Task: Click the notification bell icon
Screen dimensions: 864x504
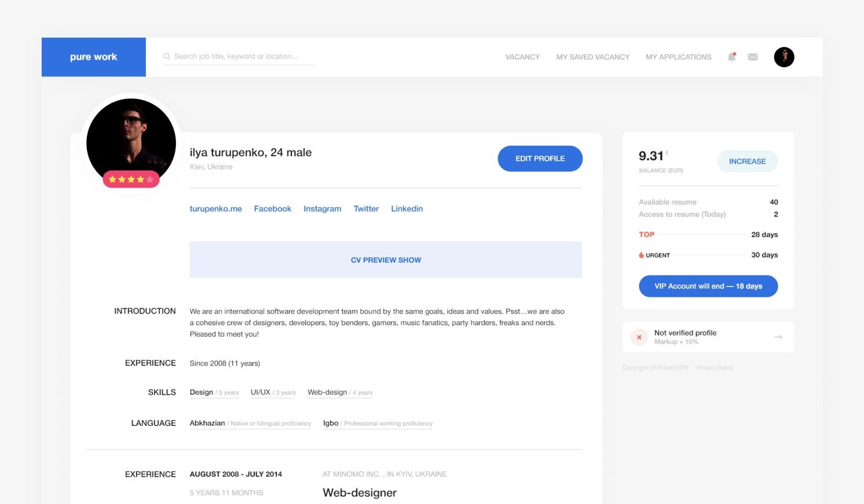Action: click(732, 57)
